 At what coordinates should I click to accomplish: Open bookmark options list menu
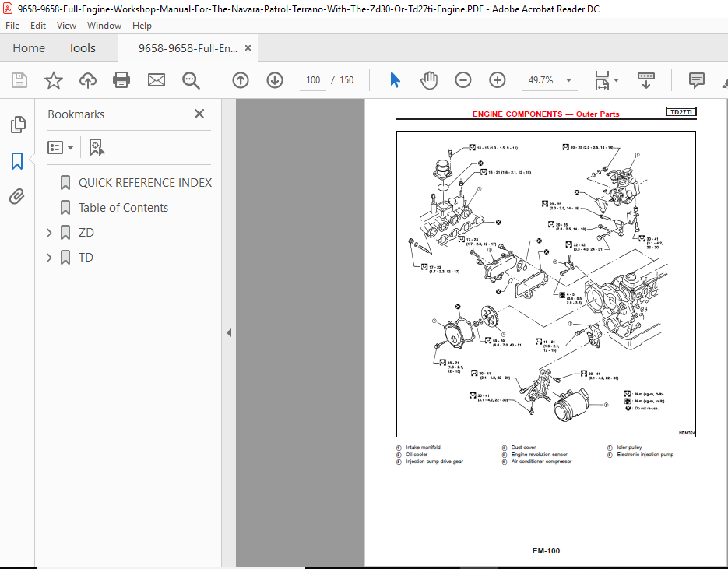pos(60,148)
